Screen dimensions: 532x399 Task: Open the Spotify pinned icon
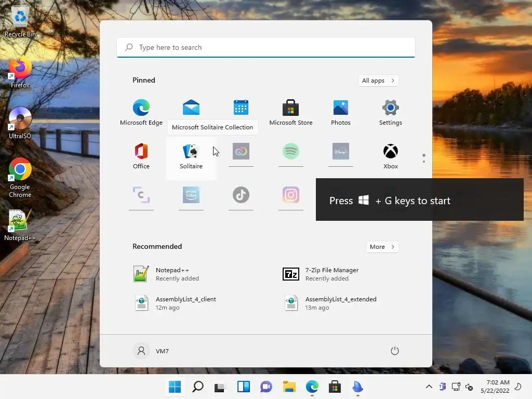(x=291, y=151)
